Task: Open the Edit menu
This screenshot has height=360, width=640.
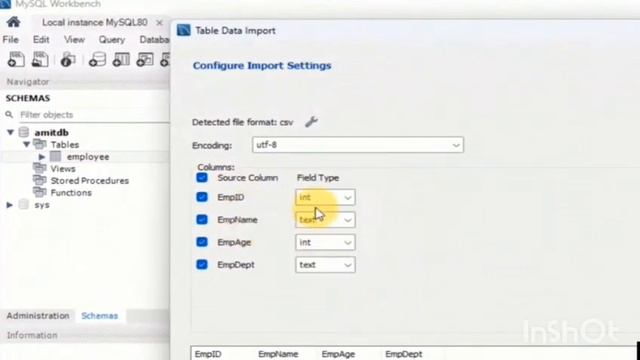Action: click(41, 40)
